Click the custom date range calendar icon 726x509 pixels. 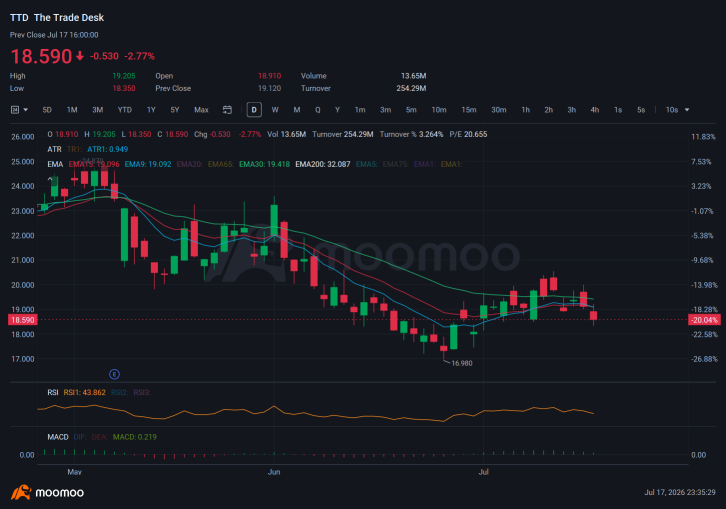[227, 110]
